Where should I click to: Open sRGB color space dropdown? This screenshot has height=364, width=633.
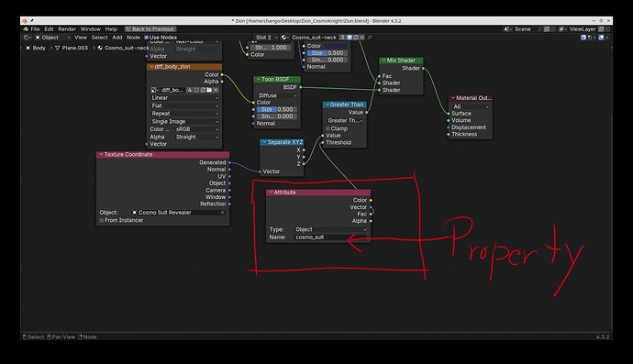[x=197, y=129]
